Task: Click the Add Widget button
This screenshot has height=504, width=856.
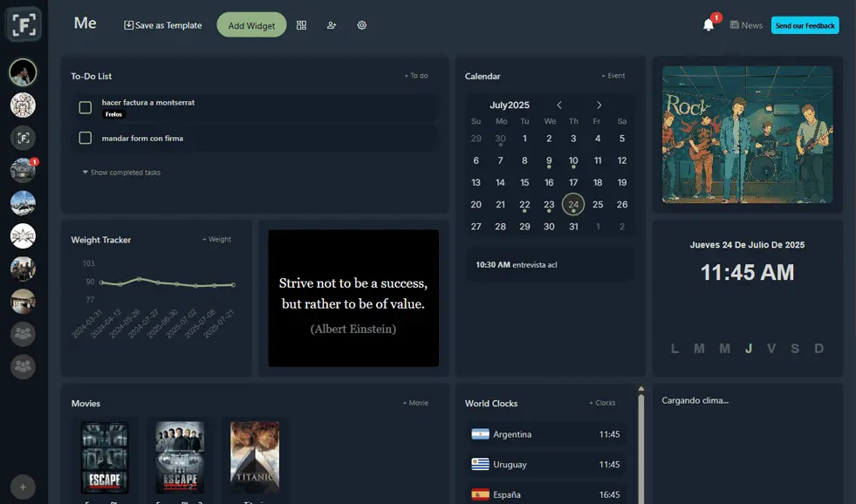Action: coord(251,25)
